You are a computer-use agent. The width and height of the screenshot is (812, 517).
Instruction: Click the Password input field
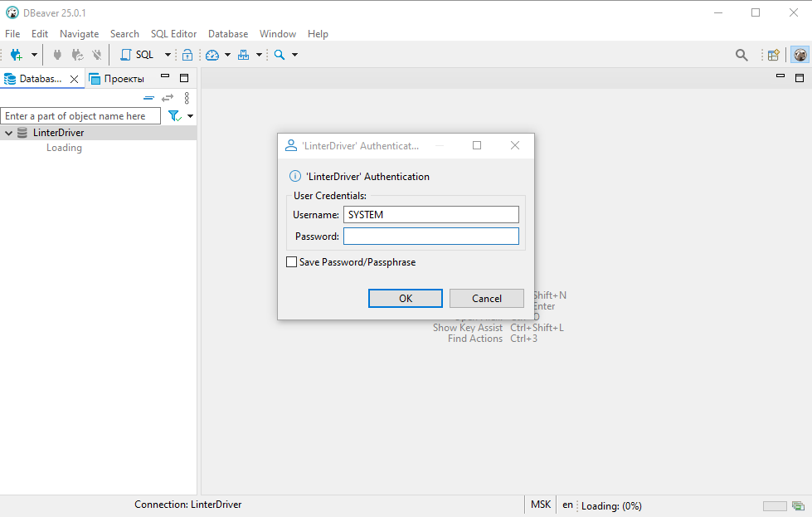tap(430, 236)
